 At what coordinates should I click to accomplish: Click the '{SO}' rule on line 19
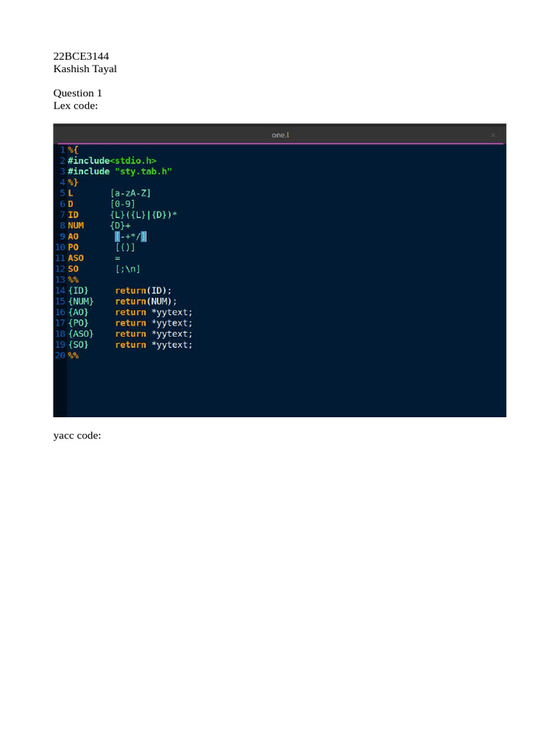pyautogui.click(x=78, y=344)
